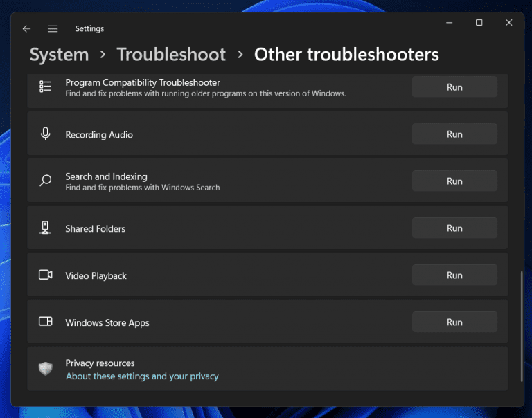Select the Search and Indexing label
532x418 pixels.
(x=106, y=176)
